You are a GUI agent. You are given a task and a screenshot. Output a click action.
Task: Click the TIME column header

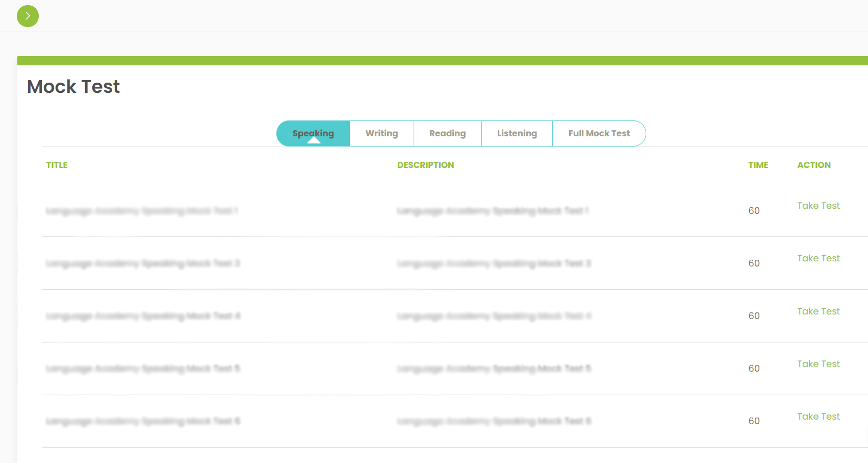pyautogui.click(x=758, y=165)
